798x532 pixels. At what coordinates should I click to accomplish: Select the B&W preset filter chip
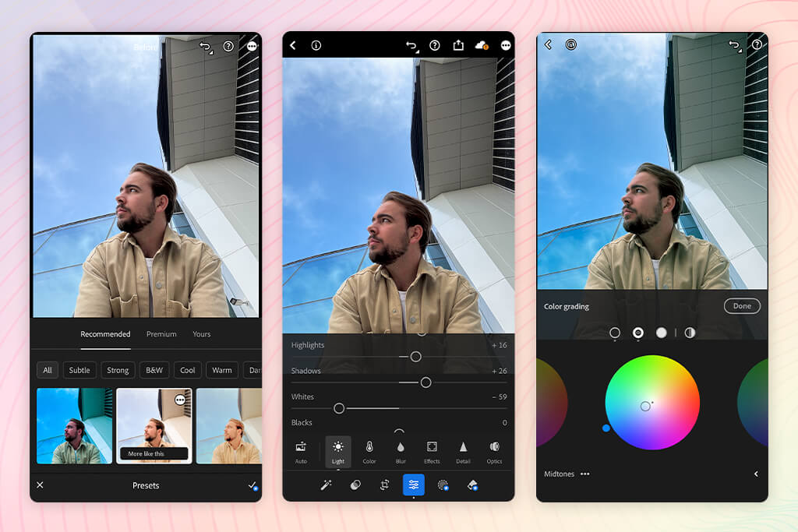point(154,370)
